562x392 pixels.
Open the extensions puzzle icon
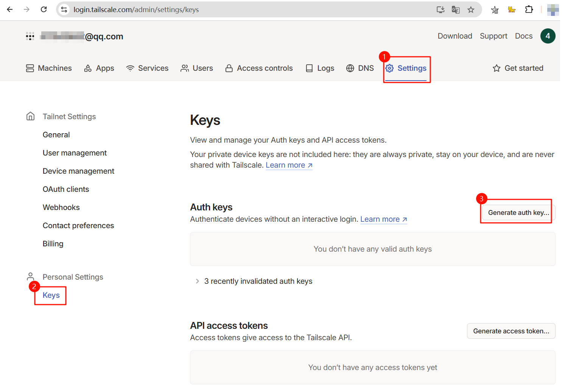tap(529, 10)
